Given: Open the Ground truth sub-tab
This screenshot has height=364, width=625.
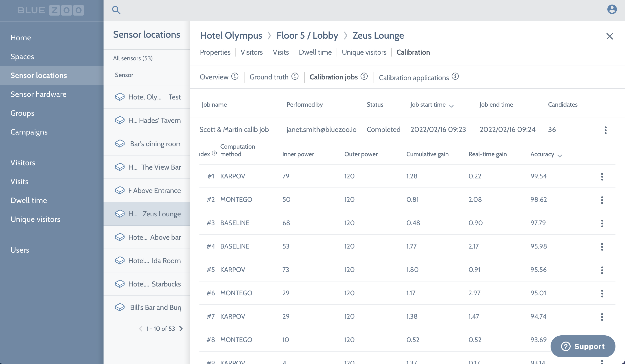Looking at the screenshot, I should click(269, 77).
